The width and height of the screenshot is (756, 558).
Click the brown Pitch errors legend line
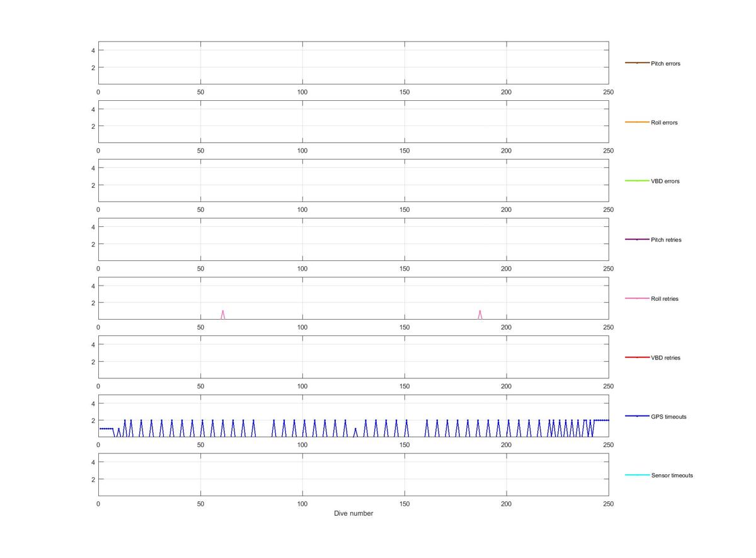pos(637,63)
